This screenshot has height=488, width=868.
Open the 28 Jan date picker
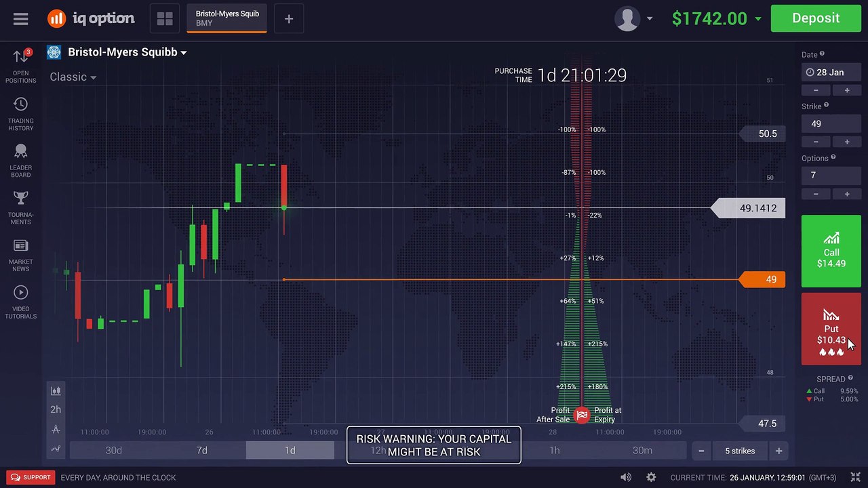click(831, 73)
